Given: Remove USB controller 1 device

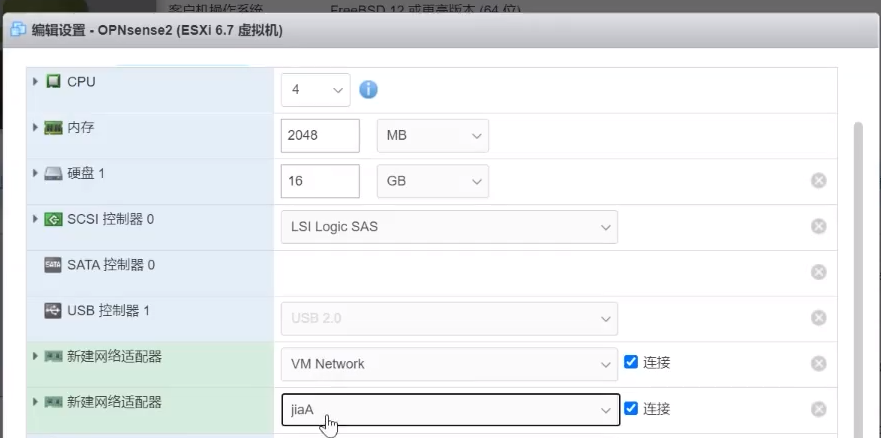Looking at the screenshot, I should click(819, 318).
